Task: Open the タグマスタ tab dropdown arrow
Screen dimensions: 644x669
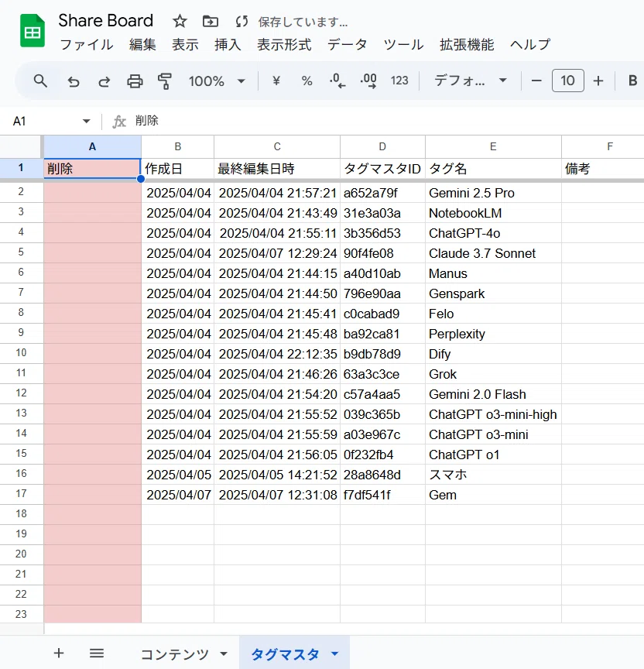Action: click(x=335, y=654)
